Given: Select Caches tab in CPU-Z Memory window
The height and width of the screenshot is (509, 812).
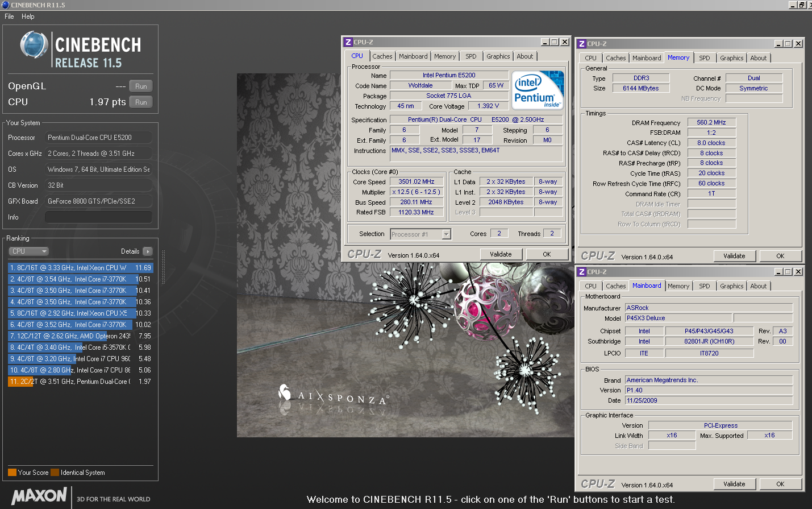Looking at the screenshot, I should coord(616,58).
